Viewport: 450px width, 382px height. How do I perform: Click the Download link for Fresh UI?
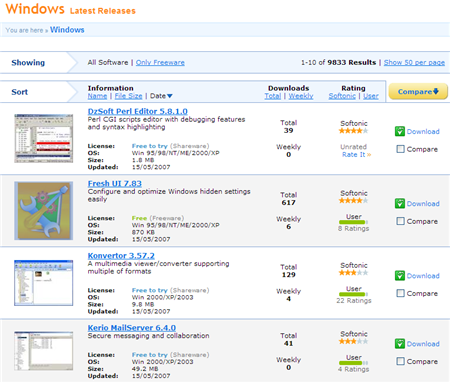click(423, 204)
